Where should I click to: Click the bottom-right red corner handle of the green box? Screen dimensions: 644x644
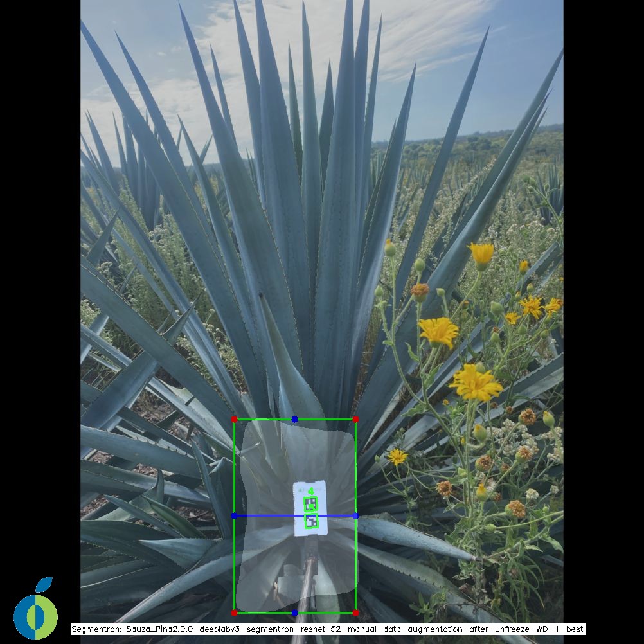(355, 613)
